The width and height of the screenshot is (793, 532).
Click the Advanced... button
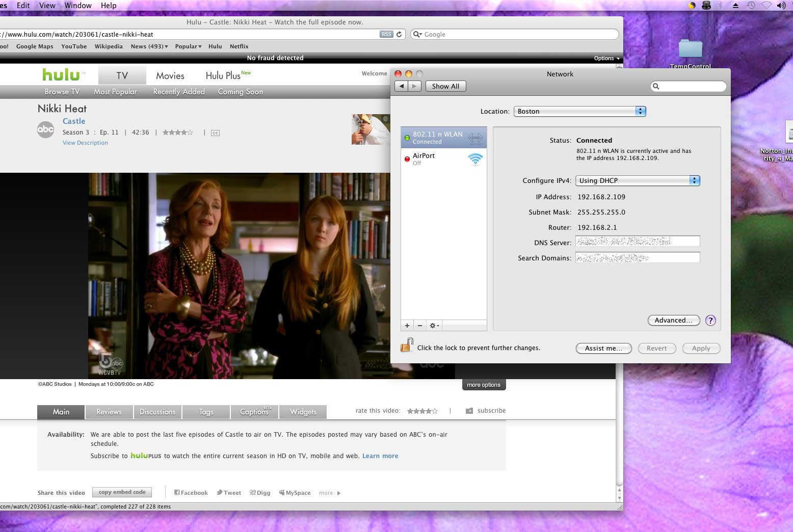click(673, 320)
